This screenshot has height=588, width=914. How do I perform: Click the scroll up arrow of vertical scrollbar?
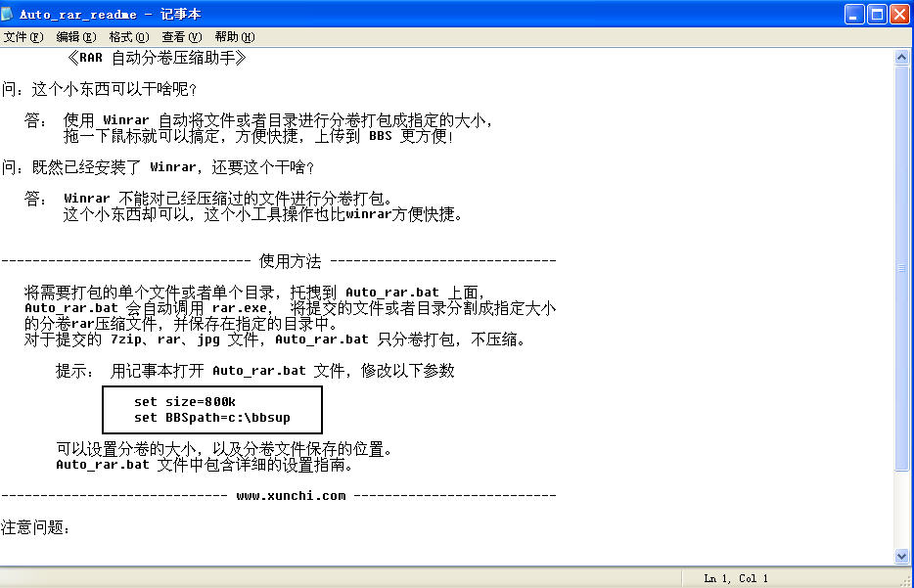902,57
